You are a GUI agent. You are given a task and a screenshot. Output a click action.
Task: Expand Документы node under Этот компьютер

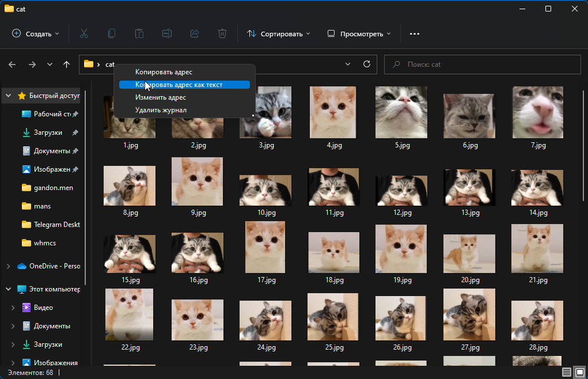13,326
